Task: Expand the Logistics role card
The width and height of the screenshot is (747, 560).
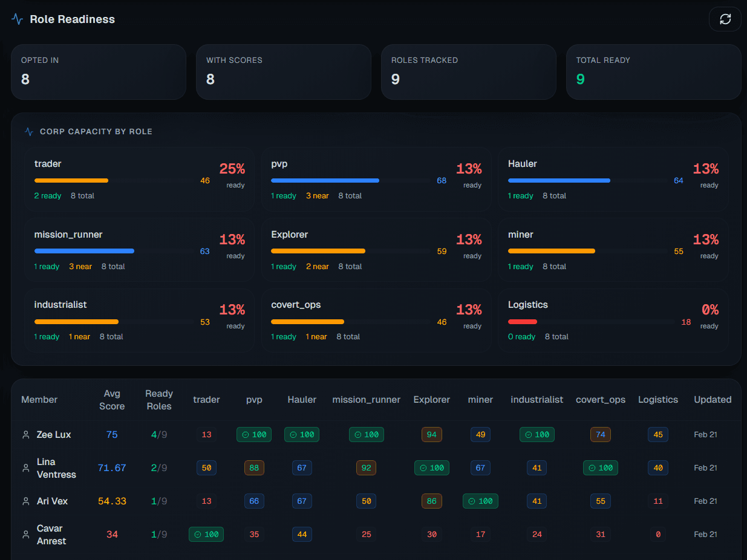Action: coord(613,320)
